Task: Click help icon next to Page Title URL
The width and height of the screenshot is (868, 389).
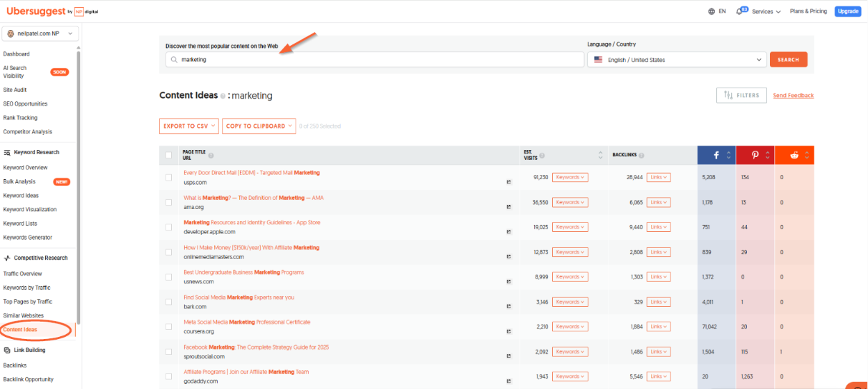Action: point(211,156)
